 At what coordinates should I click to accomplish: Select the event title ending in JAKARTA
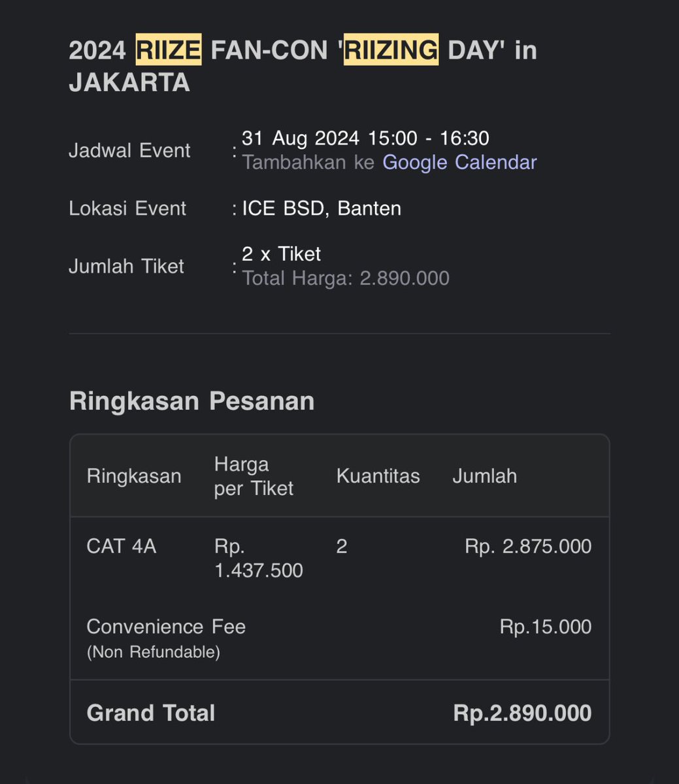point(303,67)
